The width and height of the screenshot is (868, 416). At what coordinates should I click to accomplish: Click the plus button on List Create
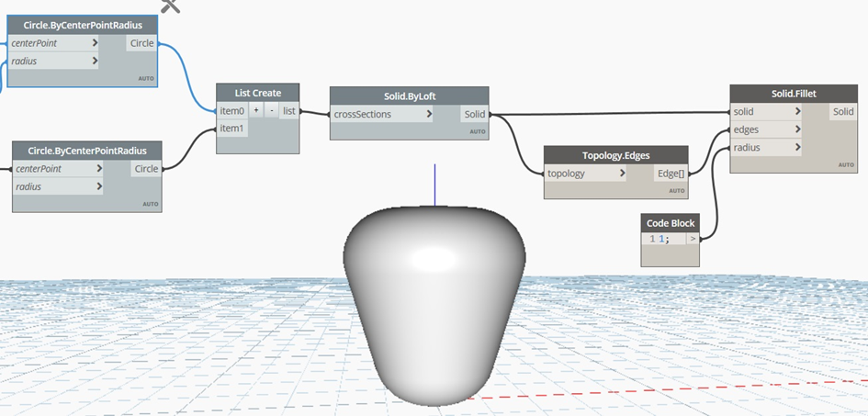click(256, 111)
